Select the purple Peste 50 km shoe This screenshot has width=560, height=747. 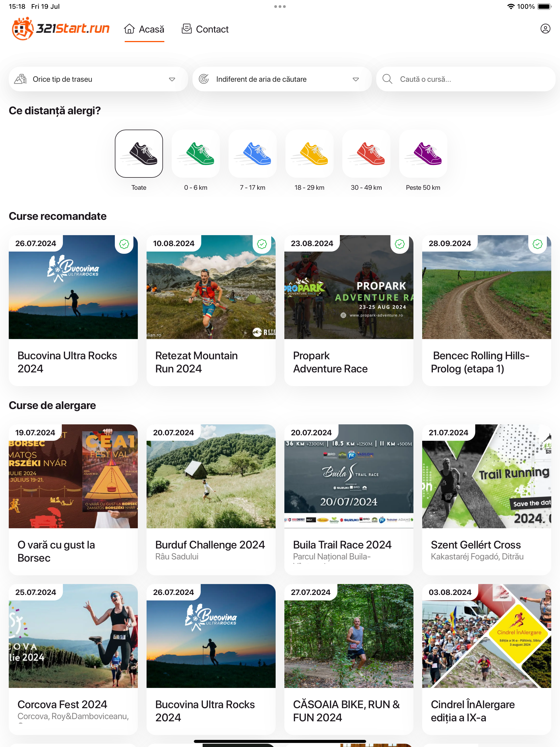coord(423,154)
